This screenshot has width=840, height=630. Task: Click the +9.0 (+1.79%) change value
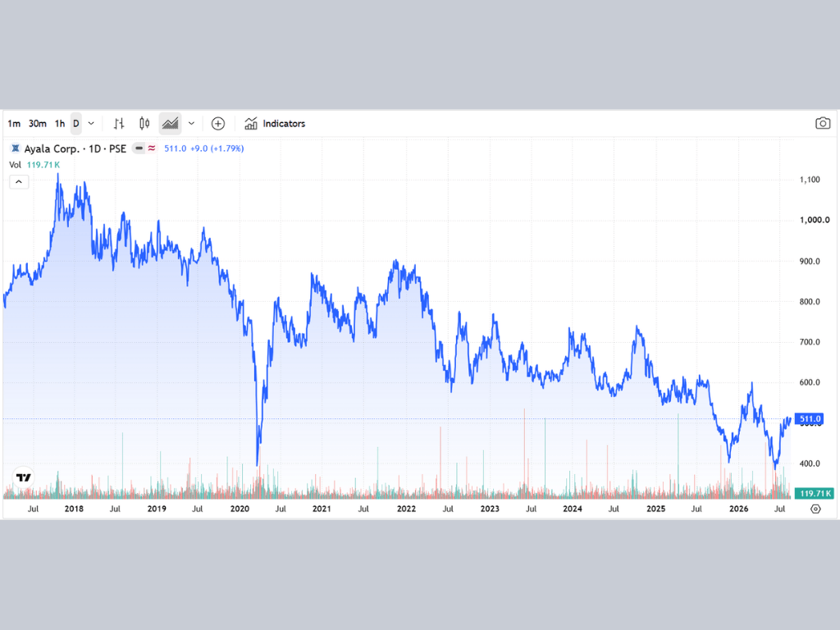217,148
